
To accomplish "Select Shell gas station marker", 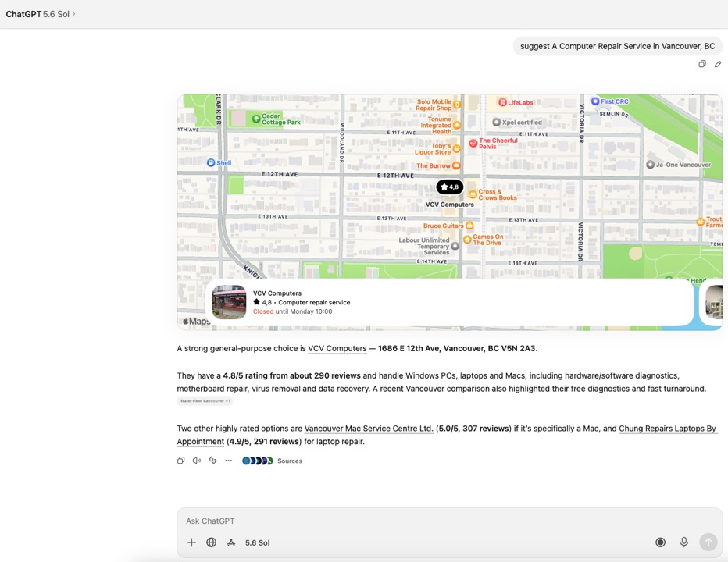I will pyautogui.click(x=211, y=162).
